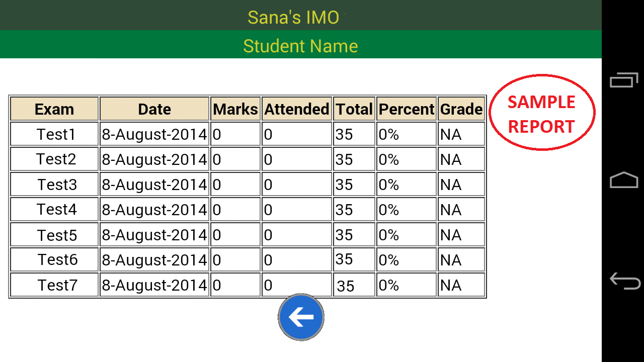Tap the blue back arrow button
Image resolution: width=644 pixels, height=362 pixels.
coord(300,317)
